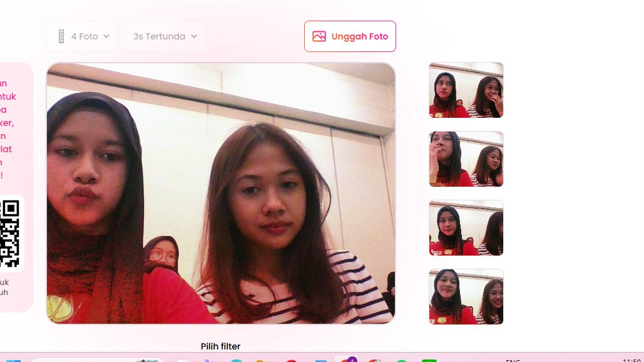Open the taskbar clock showing 11:50
Image resolution: width=644 pixels, height=362 pixels.
[631, 360]
